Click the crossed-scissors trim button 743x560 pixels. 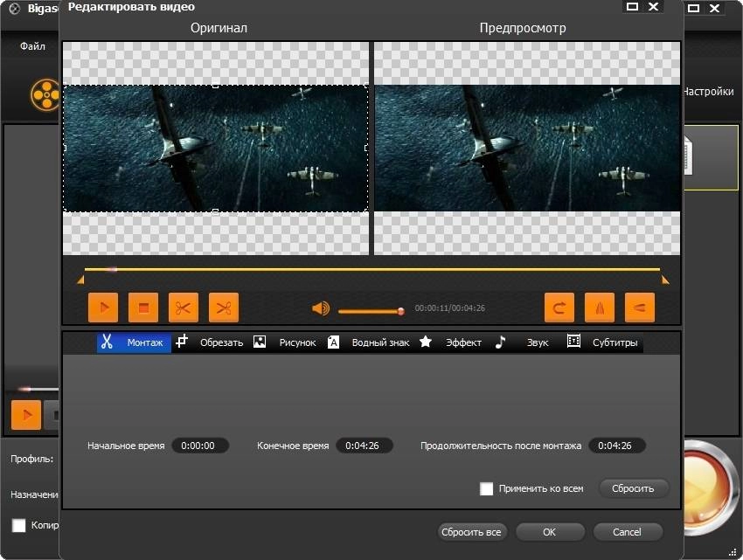click(x=224, y=308)
